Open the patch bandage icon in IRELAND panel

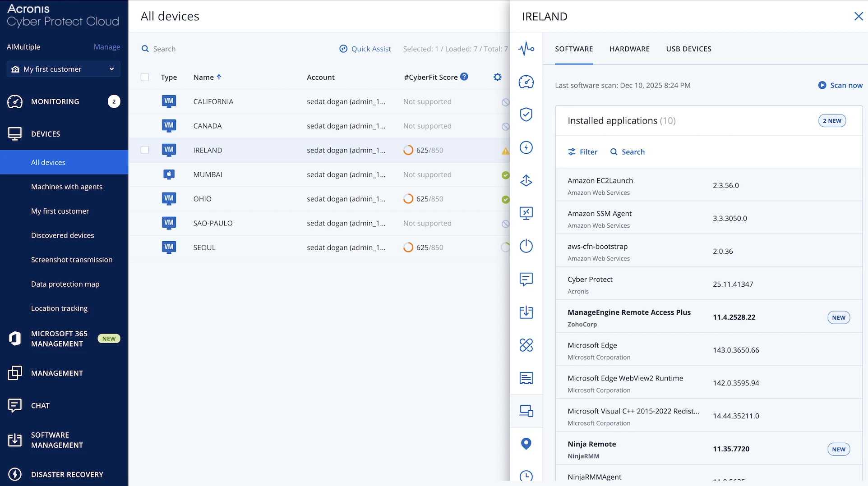tap(526, 345)
